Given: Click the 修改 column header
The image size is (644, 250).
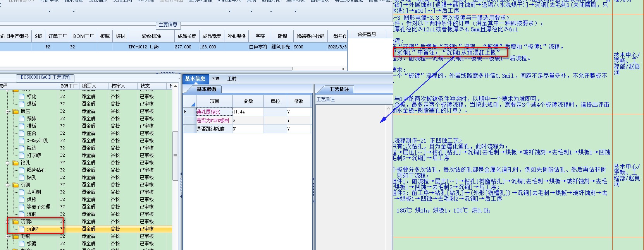Looking at the screenshot, I should pos(298,101).
